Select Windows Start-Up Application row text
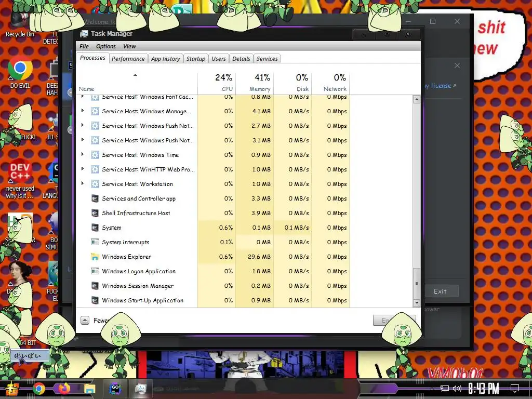This screenshot has width=532, height=399. 142,301
